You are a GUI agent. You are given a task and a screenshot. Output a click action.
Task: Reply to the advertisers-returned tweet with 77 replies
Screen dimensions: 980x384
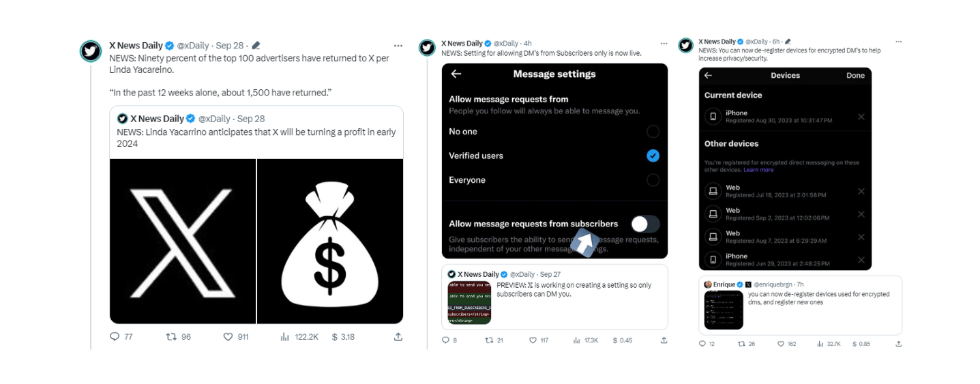coord(115,337)
